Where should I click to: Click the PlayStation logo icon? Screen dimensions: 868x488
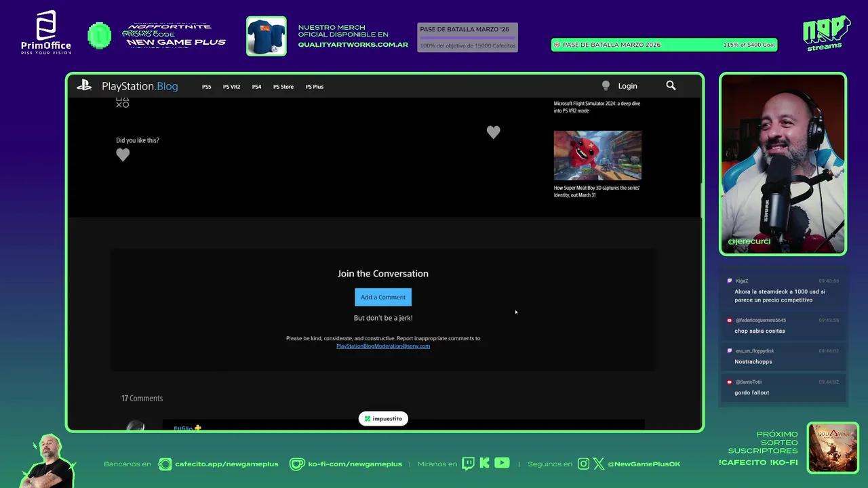[84, 85]
